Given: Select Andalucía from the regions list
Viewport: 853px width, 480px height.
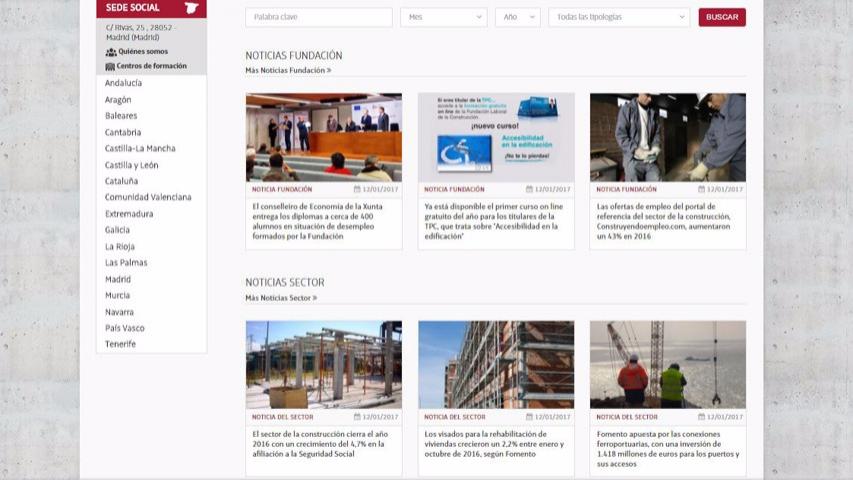Looking at the screenshot, I should click(x=124, y=83).
